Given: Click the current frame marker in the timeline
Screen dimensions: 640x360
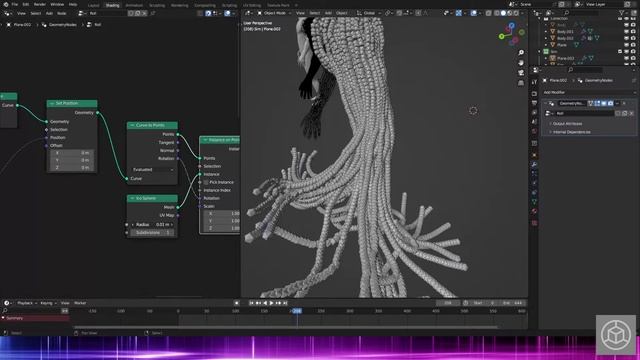Looking at the screenshot, I should pyautogui.click(x=297, y=311).
